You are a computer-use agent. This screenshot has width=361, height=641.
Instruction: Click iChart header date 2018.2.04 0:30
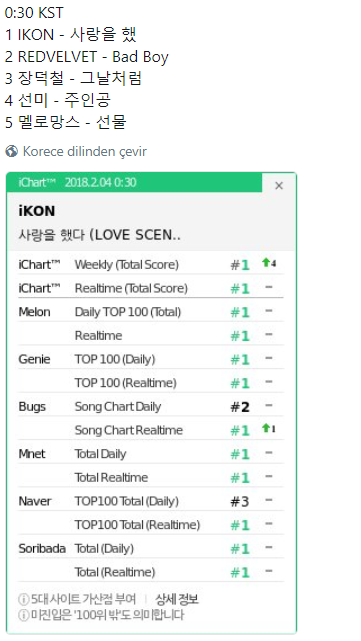(x=100, y=182)
